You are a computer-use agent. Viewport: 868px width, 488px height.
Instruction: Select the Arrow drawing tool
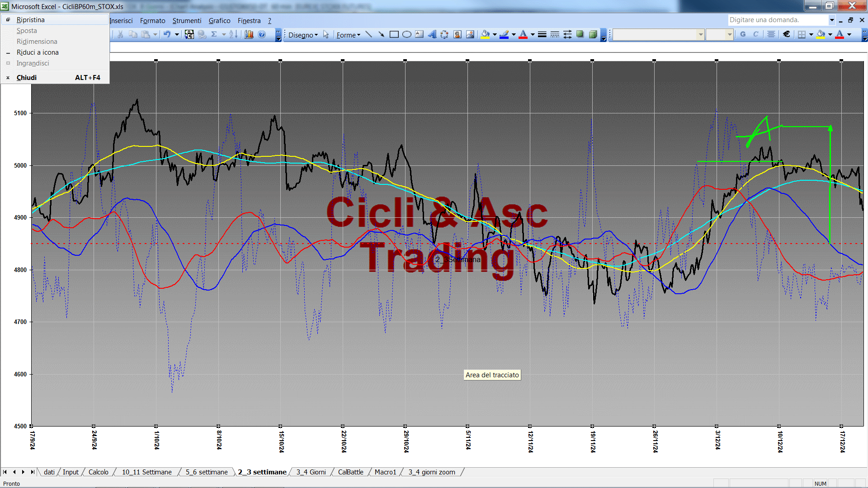(381, 34)
